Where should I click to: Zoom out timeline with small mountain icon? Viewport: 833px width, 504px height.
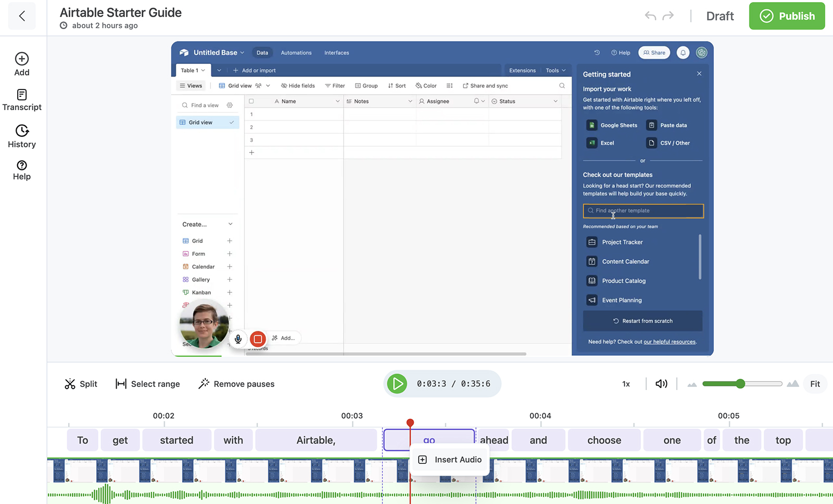[x=692, y=384]
